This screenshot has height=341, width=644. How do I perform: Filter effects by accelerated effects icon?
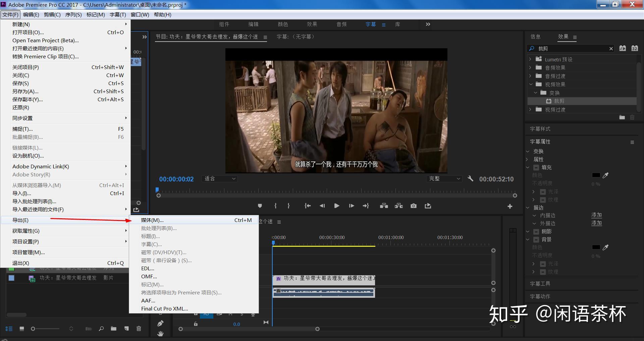[623, 48]
